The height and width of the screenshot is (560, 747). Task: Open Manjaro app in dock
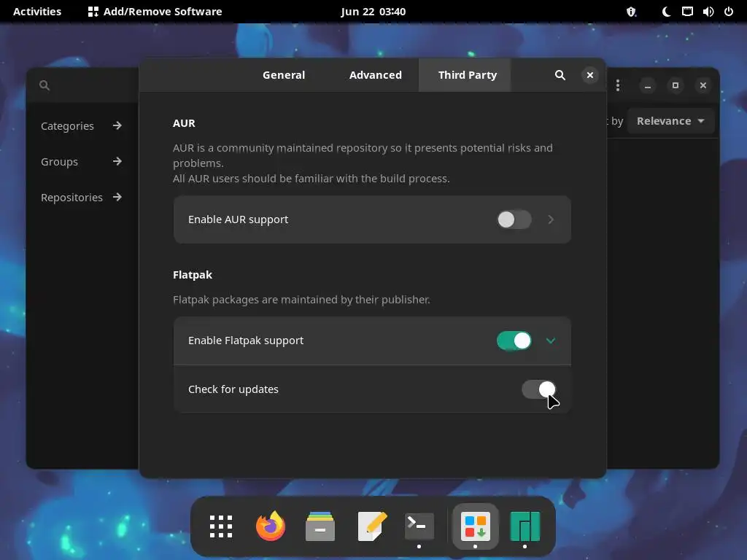(x=525, y=526)
